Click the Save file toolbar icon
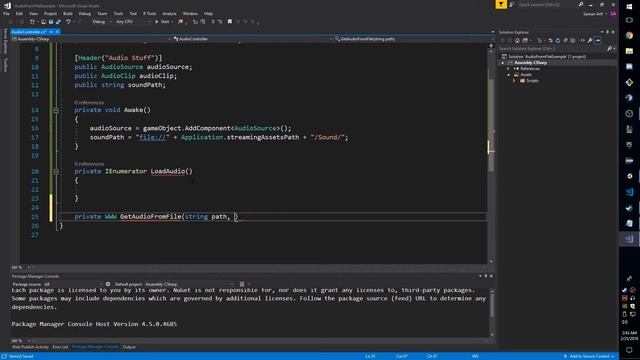The height and width of the screenshot is (360, 640). [51, 22]
